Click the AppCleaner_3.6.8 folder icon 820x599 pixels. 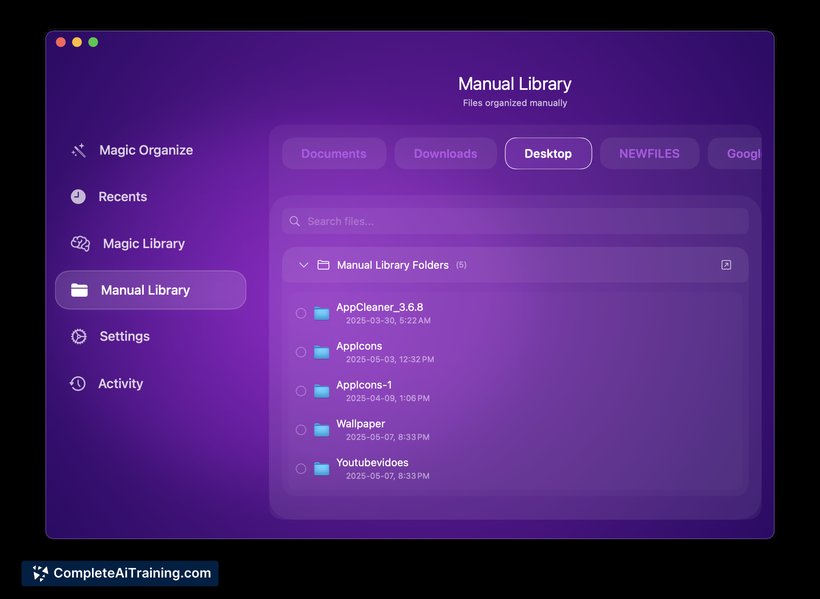click(x=322, y=313)
